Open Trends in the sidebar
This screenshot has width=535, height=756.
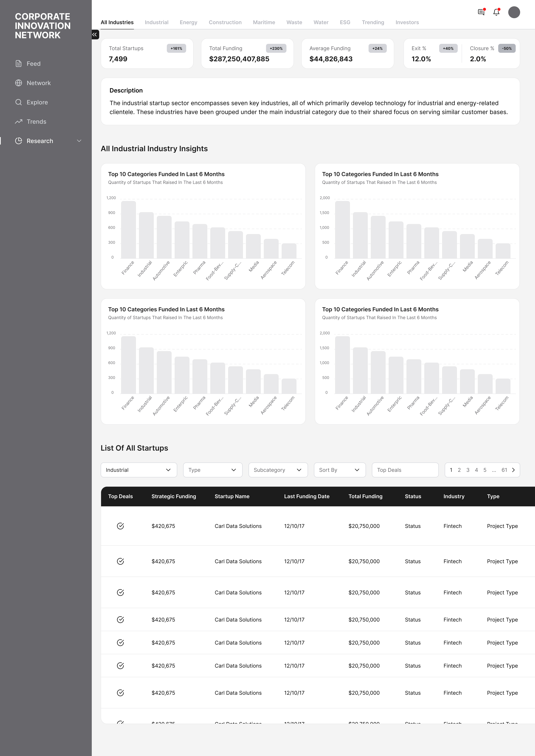pyautogui.click(x=36, y=121)
